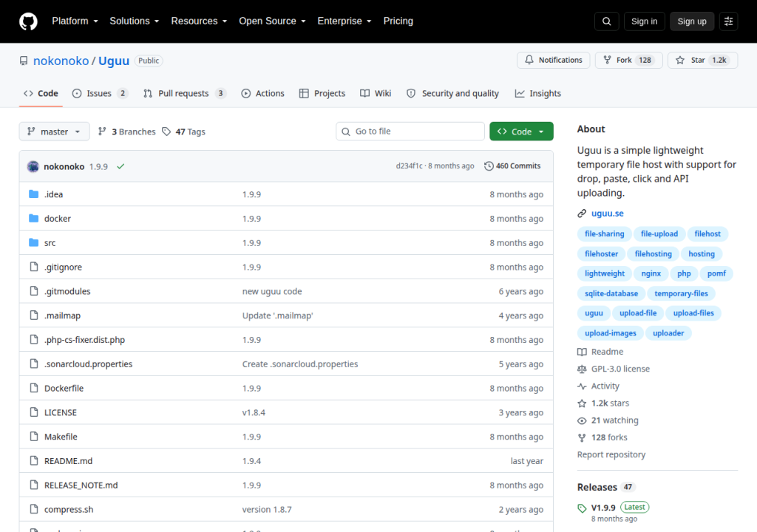This screenshot has width=757, height=532.
Task: Click the search magnifier icon in header
Action: point(606,21)
